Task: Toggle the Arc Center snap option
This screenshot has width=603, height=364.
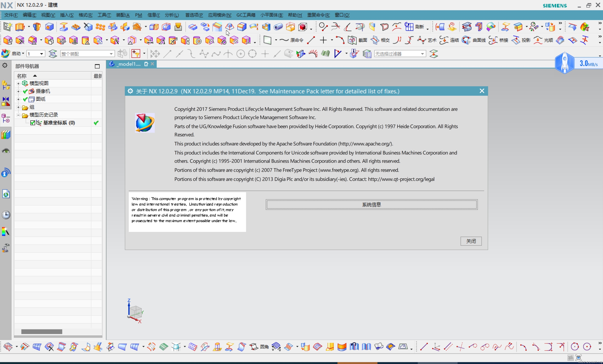Action: pos(241,54)
